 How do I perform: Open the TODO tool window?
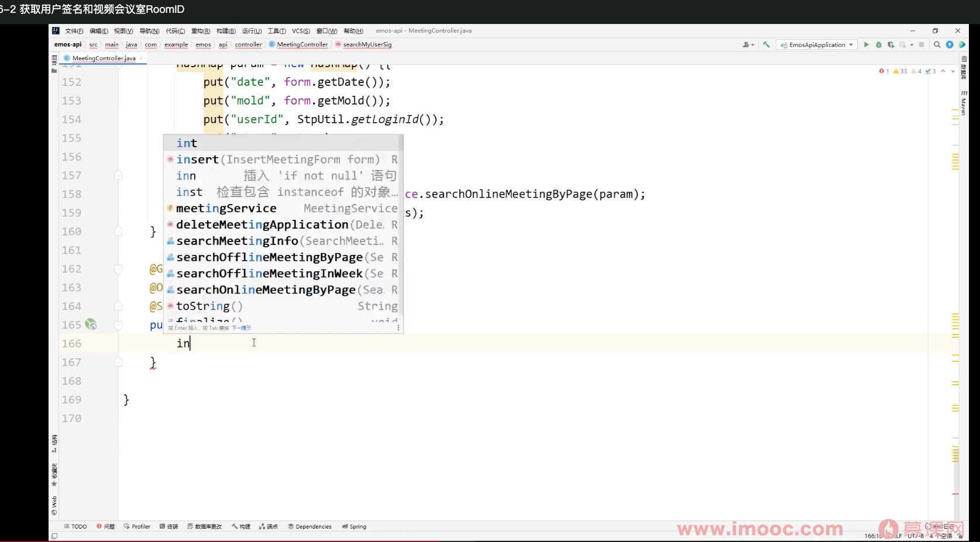[75, 527]
